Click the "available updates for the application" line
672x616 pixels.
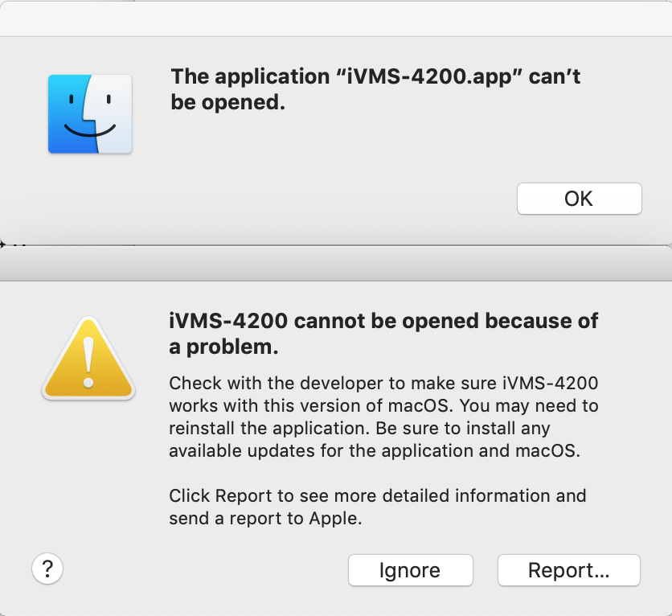point(374,451)
